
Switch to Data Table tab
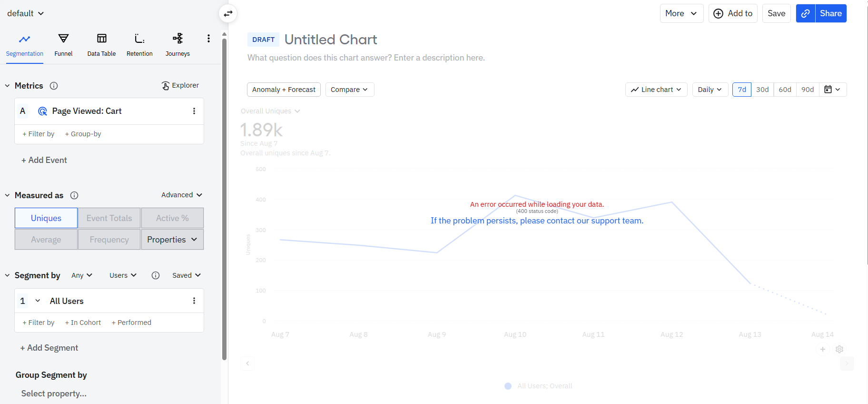point(101,45)
